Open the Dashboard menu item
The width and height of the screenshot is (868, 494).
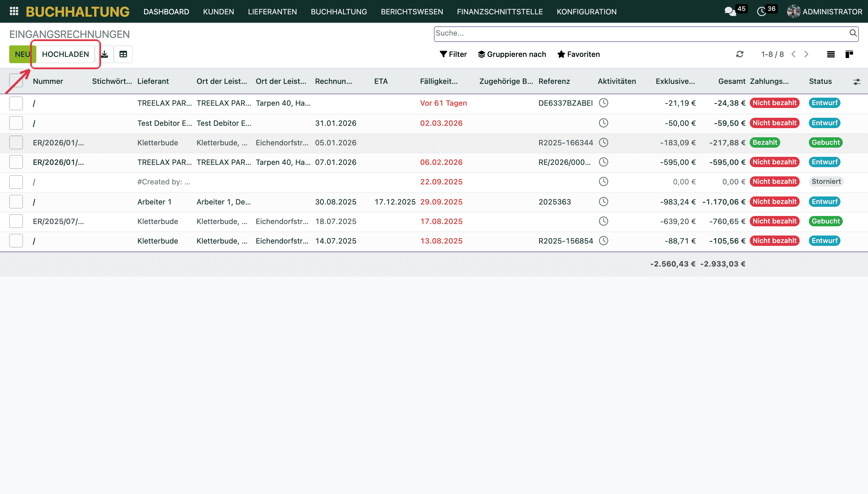point(166,11)
